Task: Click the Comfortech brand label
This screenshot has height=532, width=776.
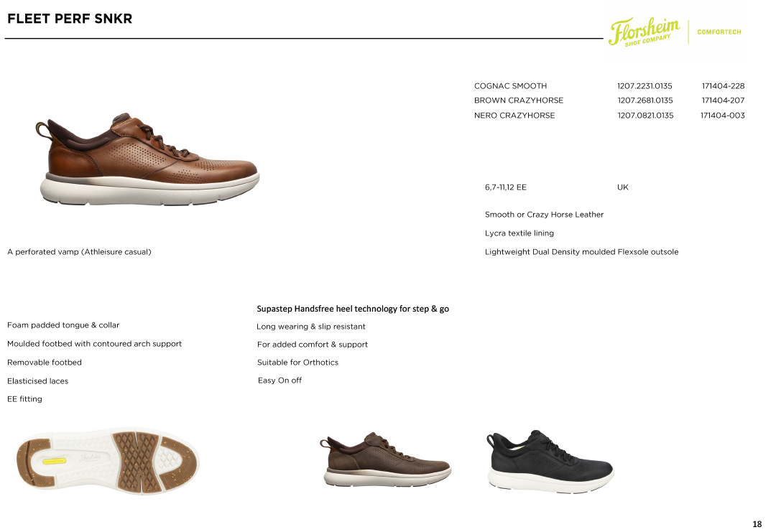Action: pyautogui.click(x=719, y=32)
